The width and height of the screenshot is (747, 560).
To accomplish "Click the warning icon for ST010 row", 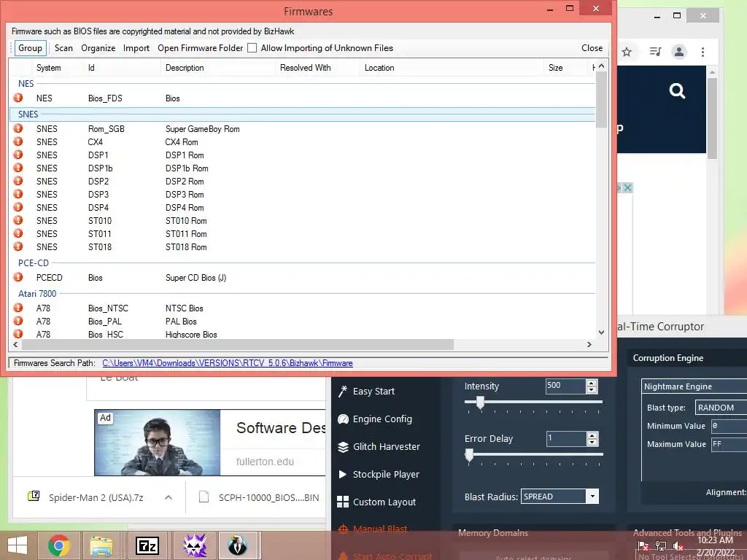I will (x=18, y=220).
